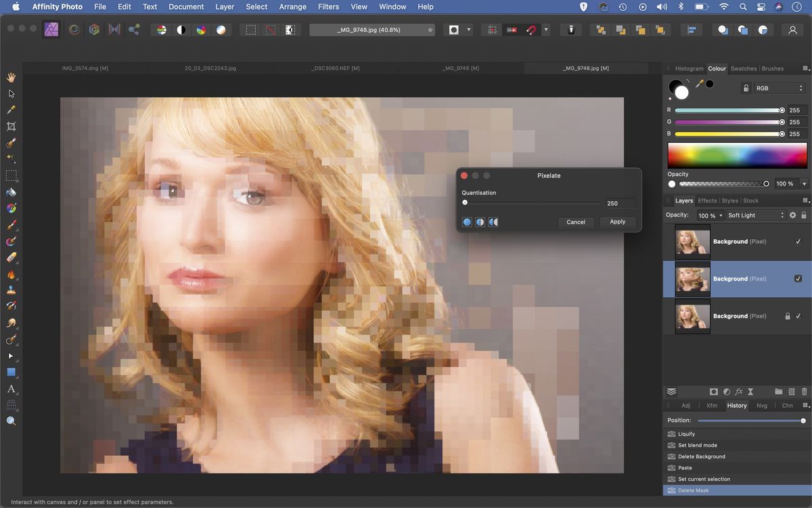Viewport: 812px width, 508px height.
Task: Open the Filters menu
Action: pos(328,6)
